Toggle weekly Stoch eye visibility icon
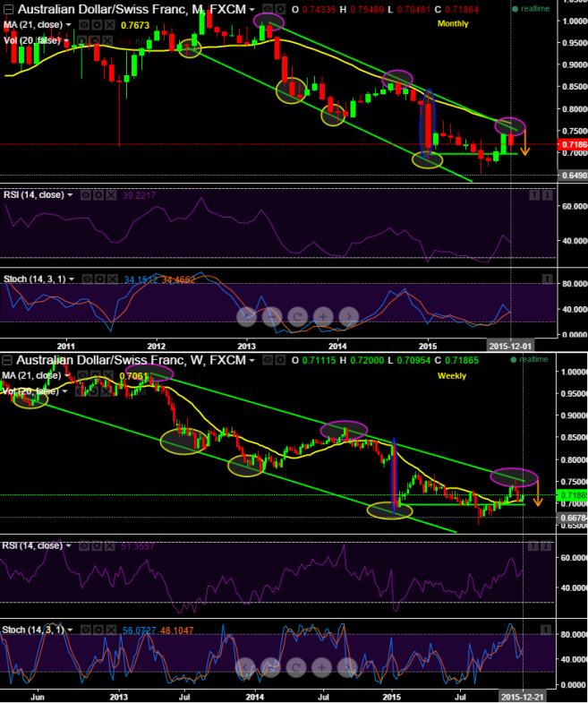The image size is (588, 703). click(x=86, y=630)
